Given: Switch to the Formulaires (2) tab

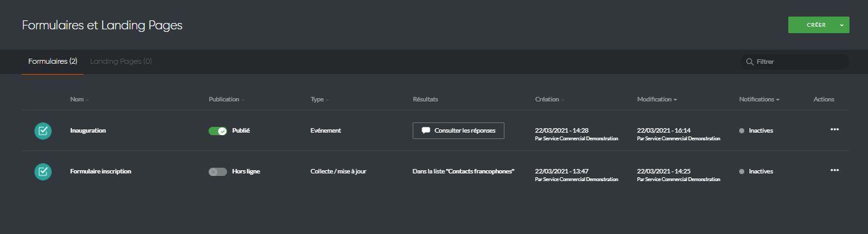Looking at the screenshot, I should click(x=52, y=62).
